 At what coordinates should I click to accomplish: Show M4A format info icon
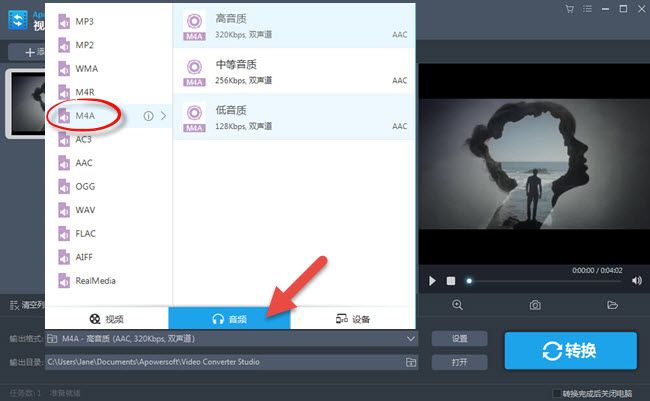click(x=148, y=116)
